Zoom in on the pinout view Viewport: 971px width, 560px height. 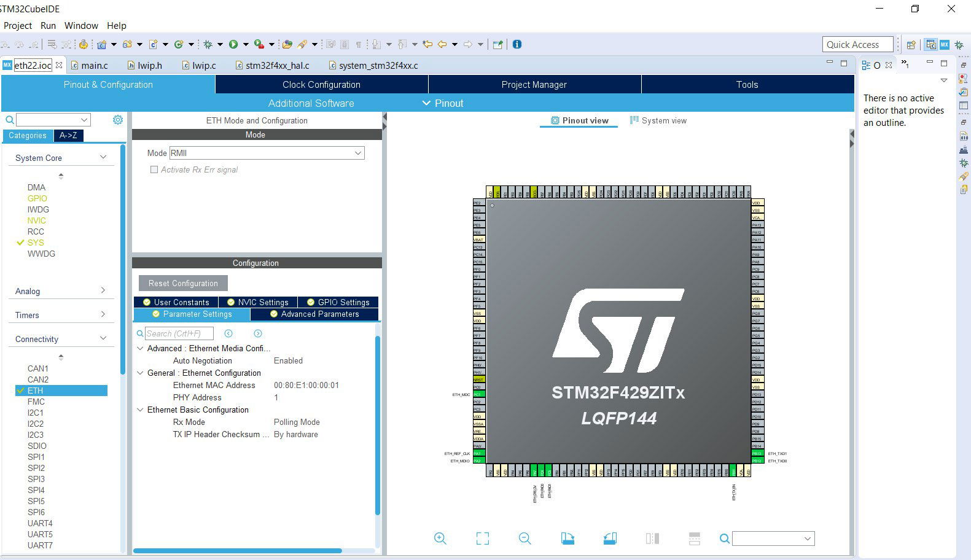pos(440,539)
